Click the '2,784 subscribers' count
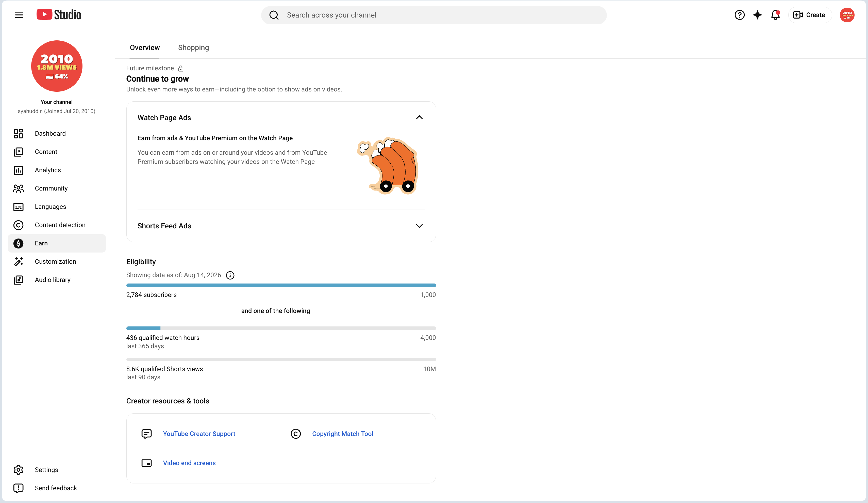The width and height of the screenshot is (868, 503). 152,295
